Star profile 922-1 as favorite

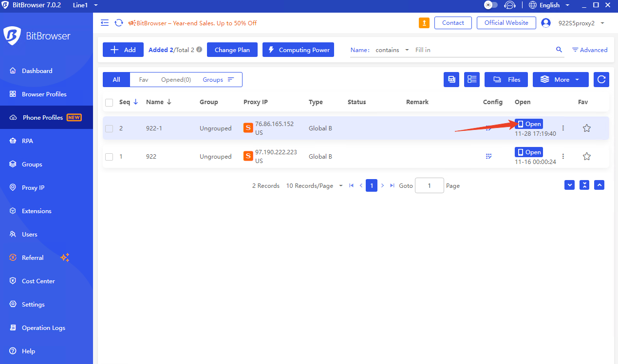coord(587,128)
